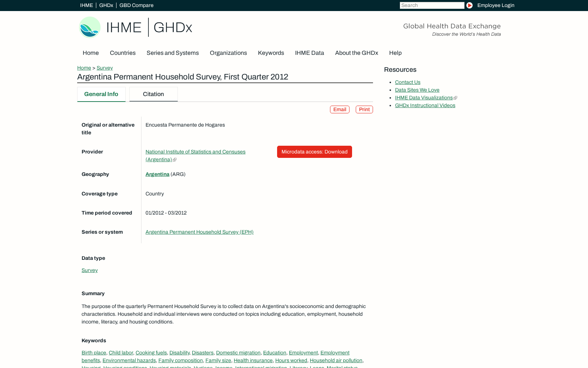Focus the Search input field

[x=432, y=5]
